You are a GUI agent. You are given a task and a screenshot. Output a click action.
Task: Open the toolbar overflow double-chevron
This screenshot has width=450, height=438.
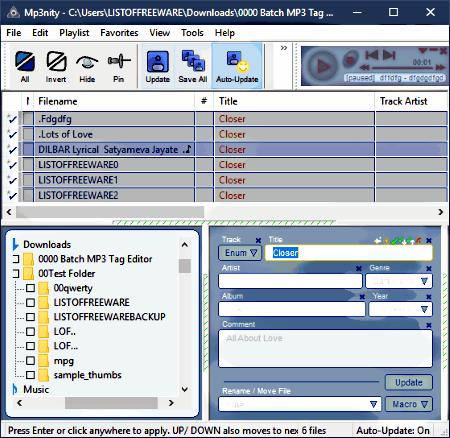click(x=284, y=48)
